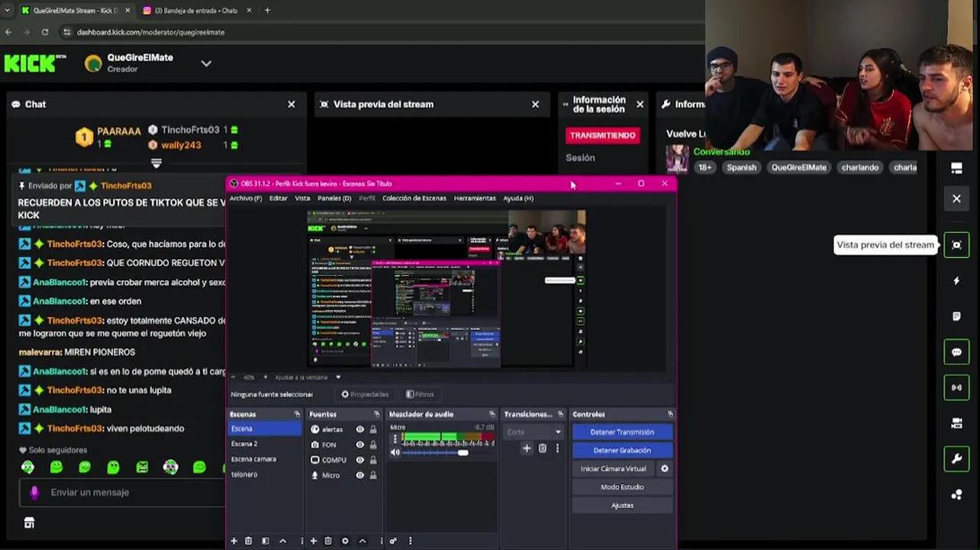Toggle lock on Micro source
The height and width of the screenshot is (550, 980).
coord(373,475)
